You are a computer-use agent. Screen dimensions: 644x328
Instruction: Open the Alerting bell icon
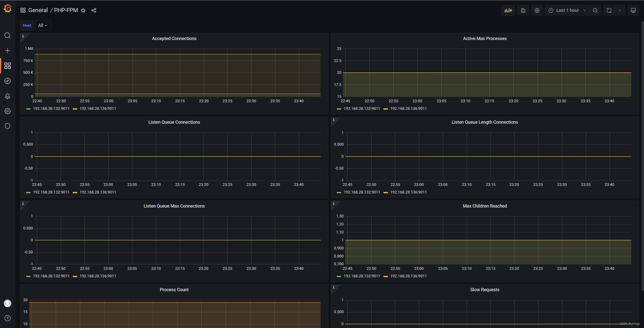coord(8,96)
